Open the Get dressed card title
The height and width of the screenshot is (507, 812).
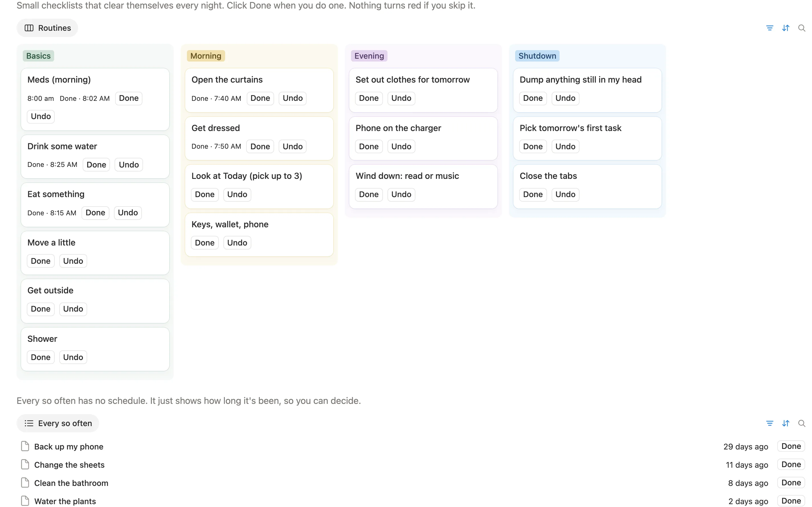pyautogui.click(x=216, y=128)
